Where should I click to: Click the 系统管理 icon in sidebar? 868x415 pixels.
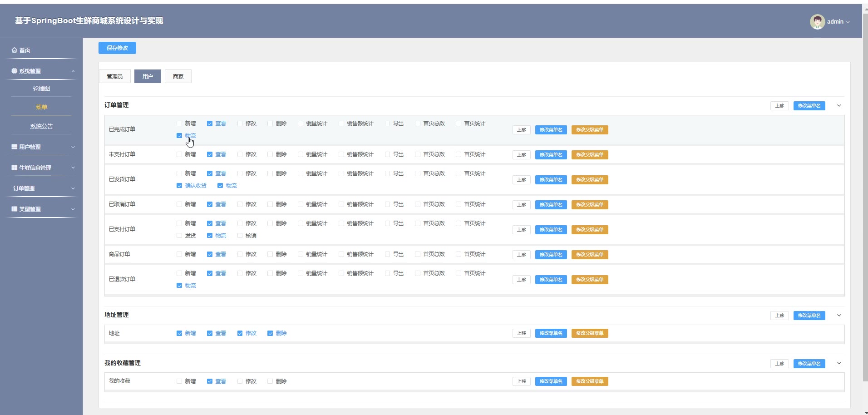(x=15, y=71)
